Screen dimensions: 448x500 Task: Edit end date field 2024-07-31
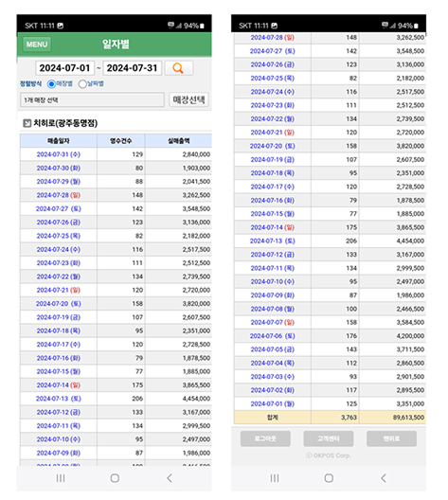point(132,68)
